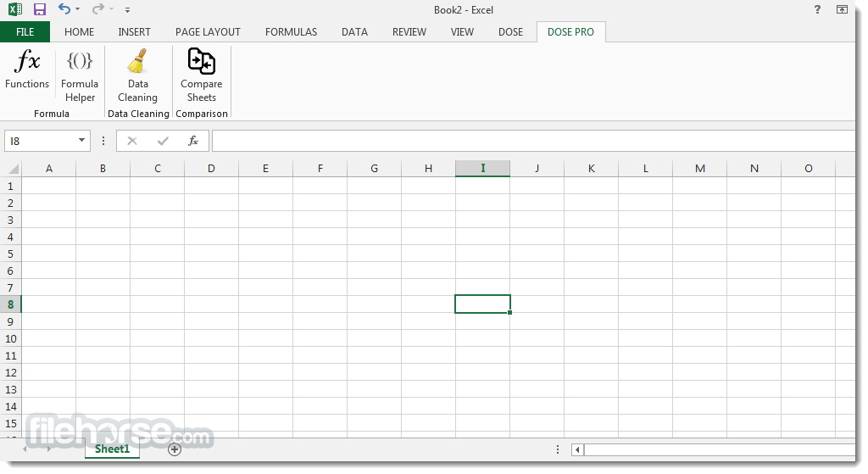This screenshot has width=868, height=474.
Task: Select the DOSE PRO tab
Action: coord(570,32)
